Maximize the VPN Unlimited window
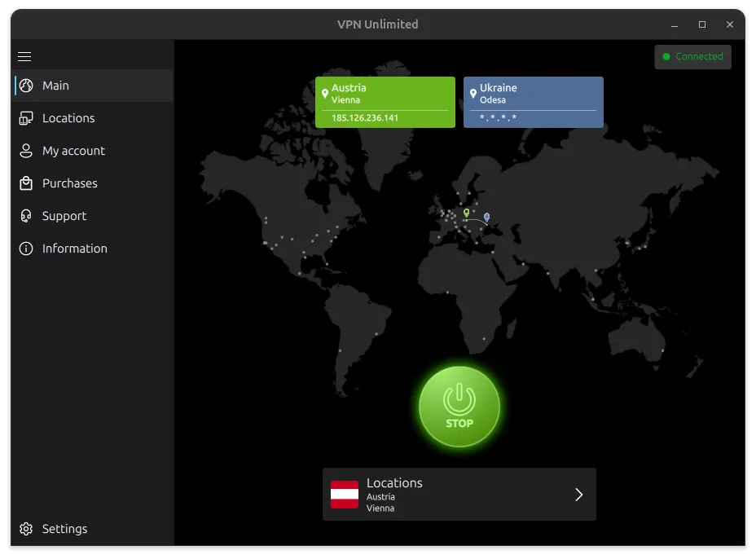The height and width of the screenshot is (559, 756). [x=702, y=24]
